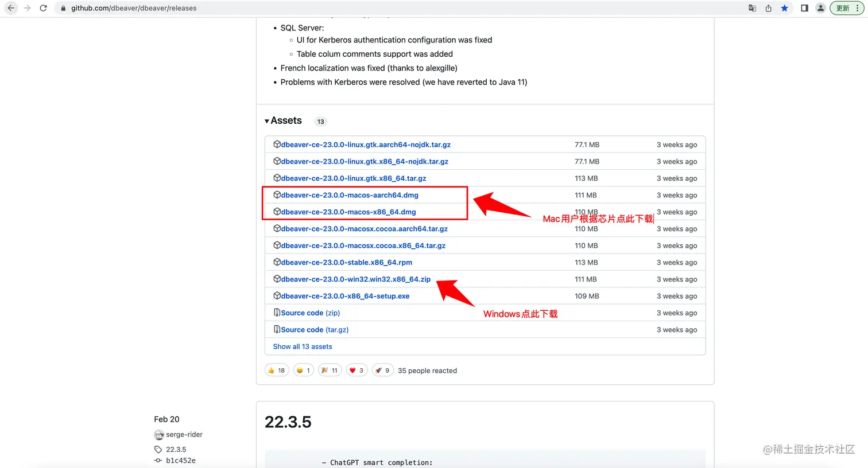Open the browser profile avatar
This screenshot has height=468, width=868.
[x=821, y=8]
